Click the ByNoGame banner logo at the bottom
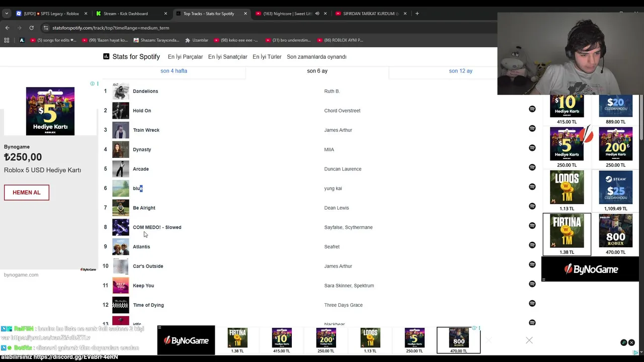Image resolution: width=644 pixels, height=362 pixels. tap(186, 340)
